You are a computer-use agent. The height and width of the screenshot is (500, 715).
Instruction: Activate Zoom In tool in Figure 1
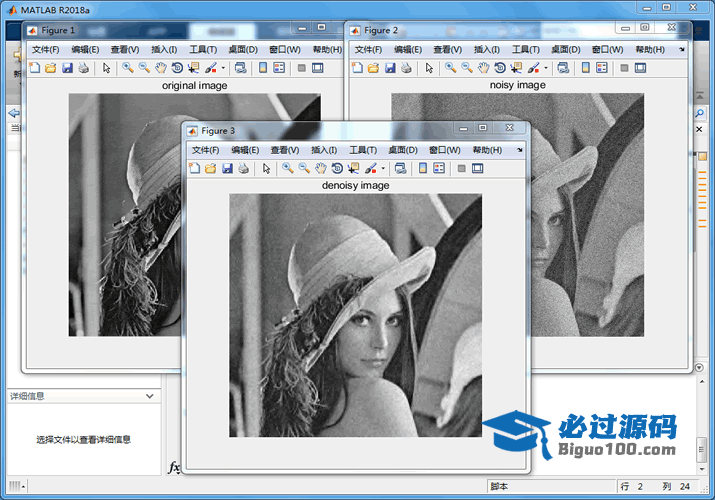pyautogui.click(x=128, y=68)
